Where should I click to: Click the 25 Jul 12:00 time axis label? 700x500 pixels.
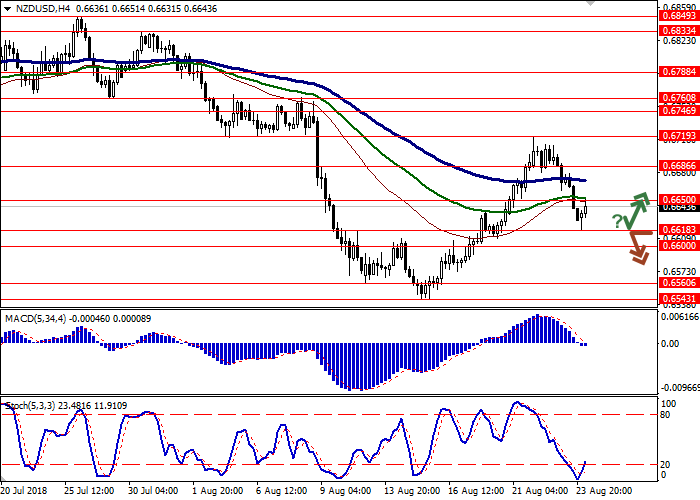(x=85, y=491)
